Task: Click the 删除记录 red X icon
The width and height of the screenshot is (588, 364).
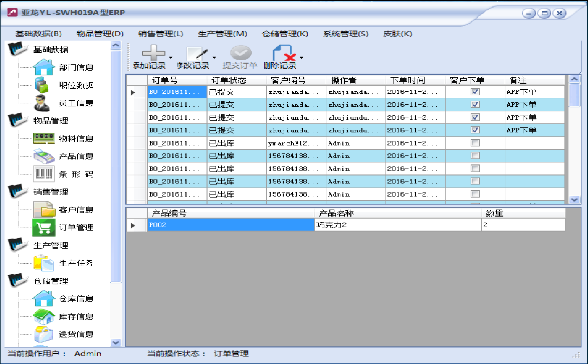Action: [284, 53]
